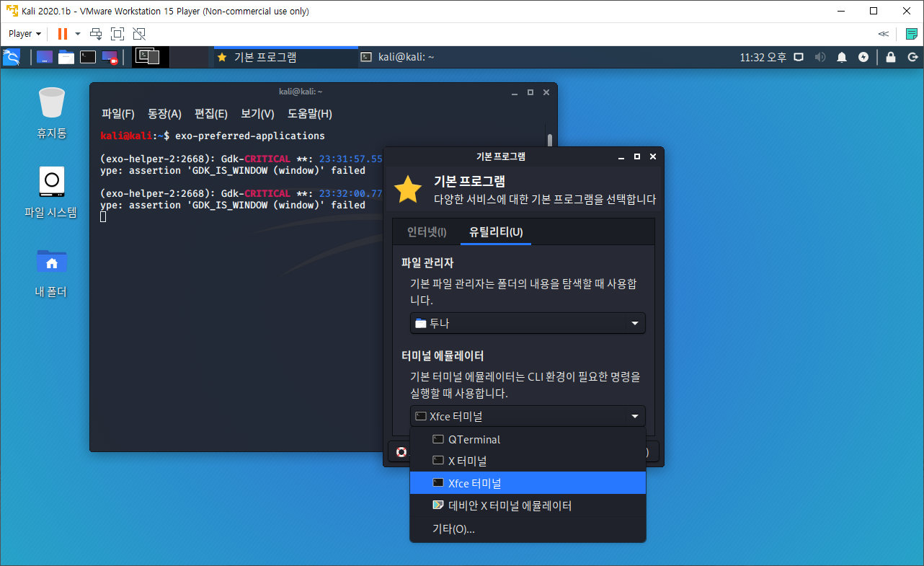
Task: Collapse the Xfce 터미널 combo box
Action: tap(528, 416)
